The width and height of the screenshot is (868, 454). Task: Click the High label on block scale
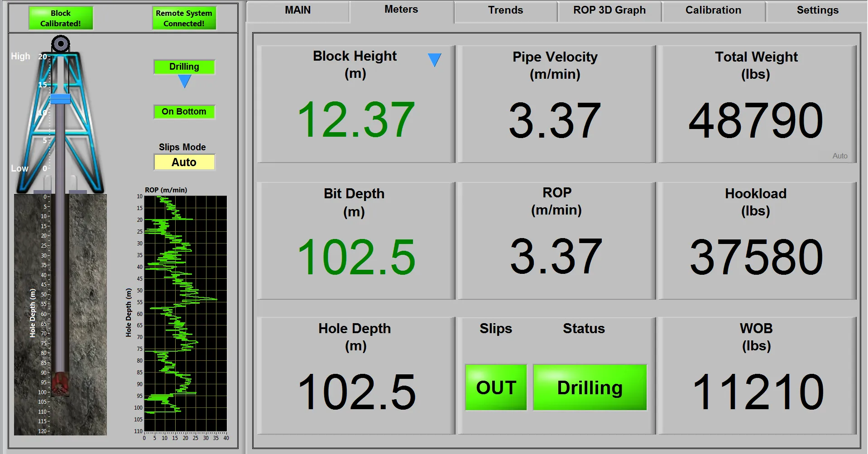(x=20, y=56)
